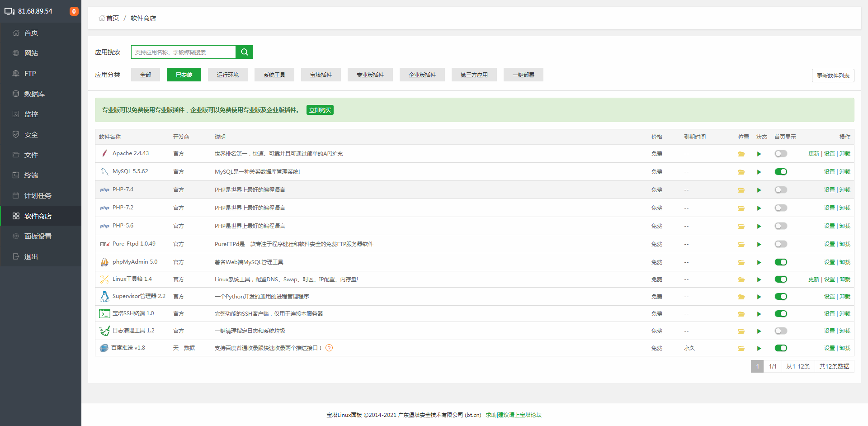Image resolution: width=868 pixels, height=426 pixels.
Task: Click 退出 to log out
Action: click(41, 256)
